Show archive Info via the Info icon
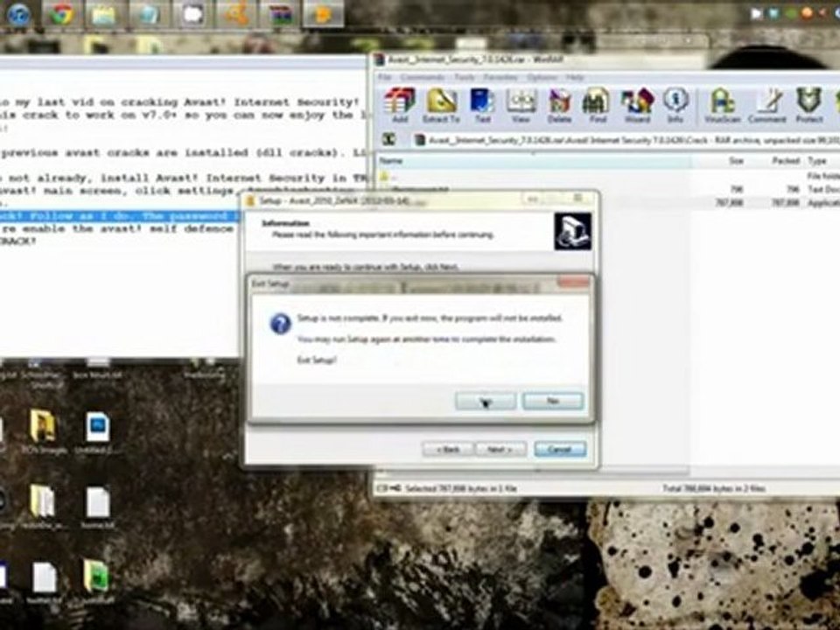The height and width of the screenshot is (630, 840). pyautogui.click(x=675, y=105)
